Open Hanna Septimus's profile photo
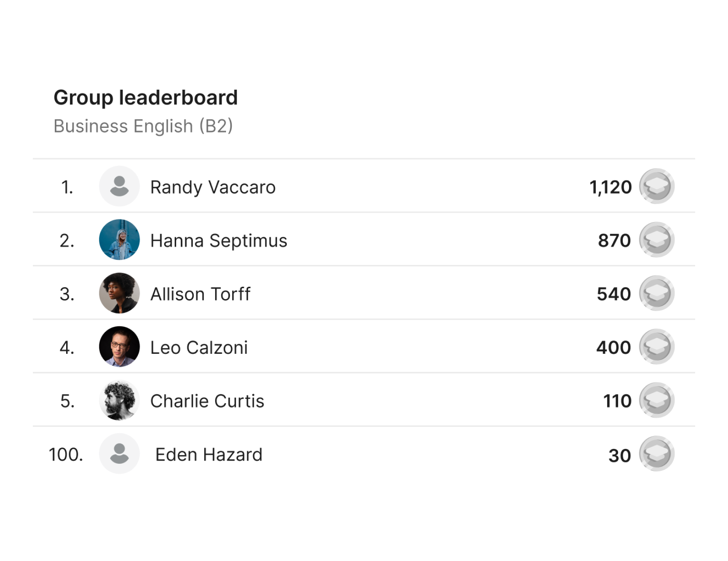The height and width of the screenshot is (561, 728). pyautogui.click(x=119, y=240)
